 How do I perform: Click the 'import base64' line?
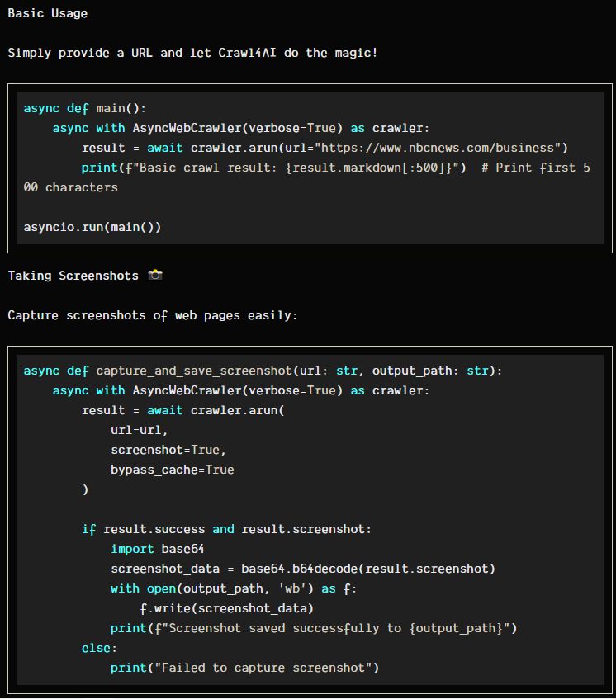click(x=158, y=549)
